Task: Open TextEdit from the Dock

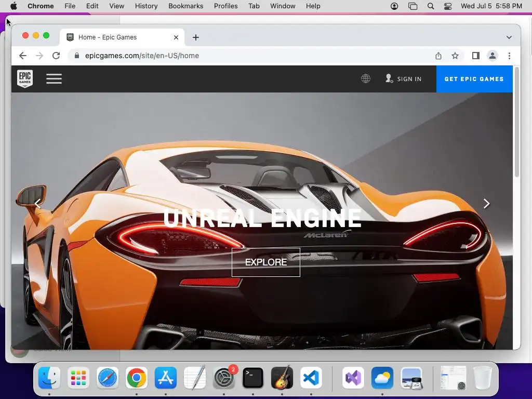Action: tap(195, 377)
